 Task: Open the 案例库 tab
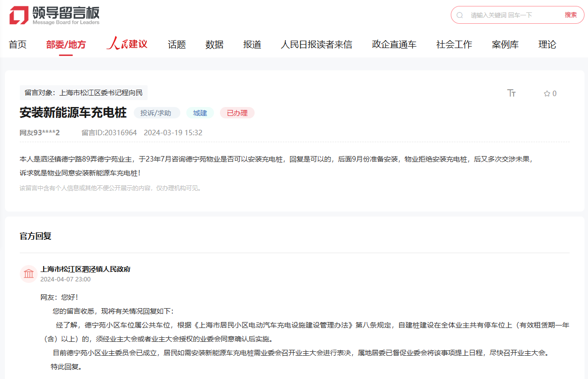(505, 44)
